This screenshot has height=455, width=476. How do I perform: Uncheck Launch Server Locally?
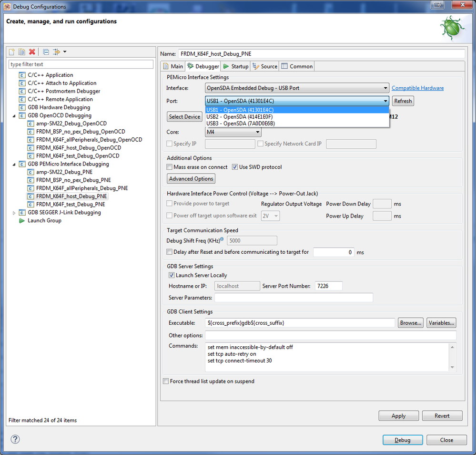click(x=172, y=275)
